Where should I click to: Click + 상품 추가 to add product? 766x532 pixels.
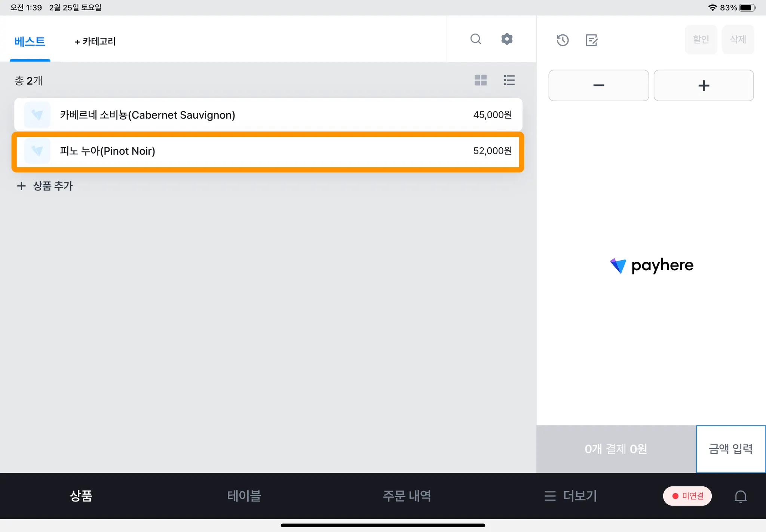[45, 186]
